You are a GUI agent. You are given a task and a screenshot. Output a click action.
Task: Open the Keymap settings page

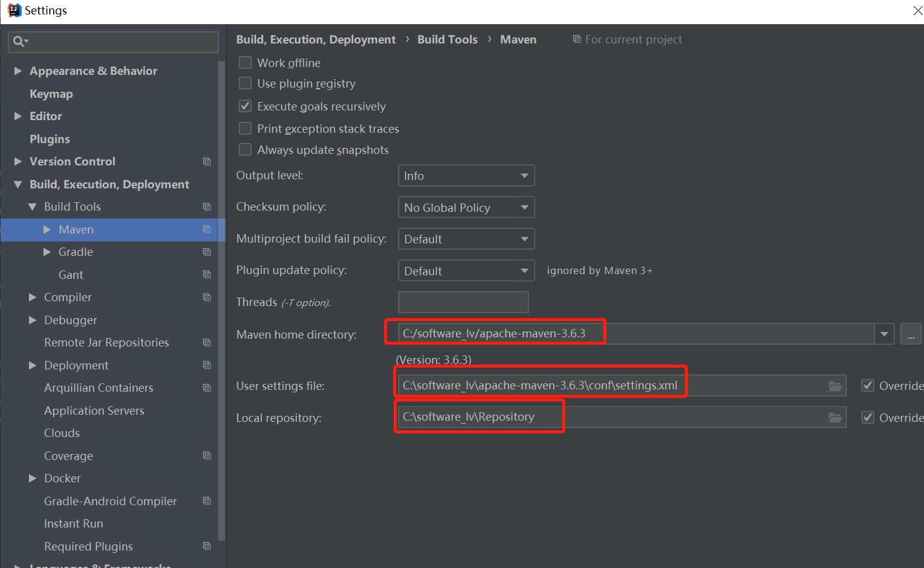coord(51,94)
